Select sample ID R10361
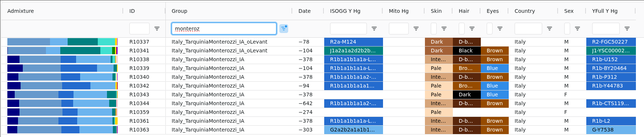This screenshot has width=644, height=137. click(139, 121)
